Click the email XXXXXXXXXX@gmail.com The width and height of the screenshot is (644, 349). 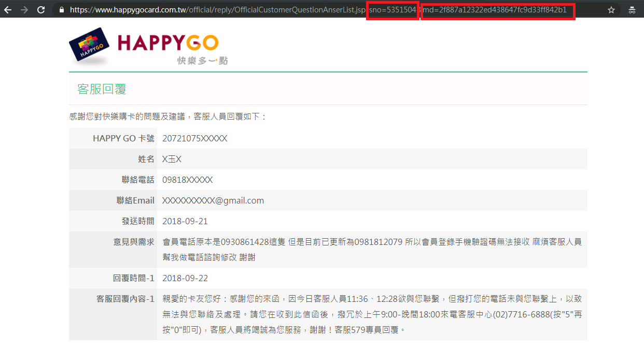point(213,200)
